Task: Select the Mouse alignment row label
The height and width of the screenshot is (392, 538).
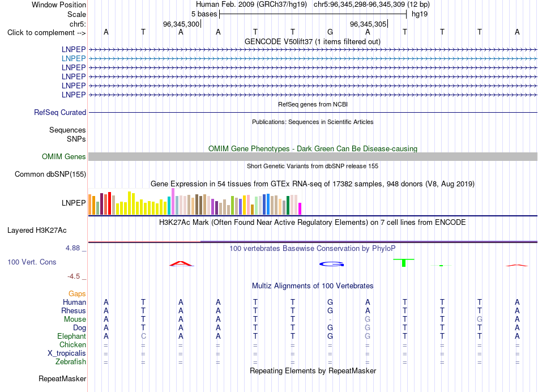Action: (75, 319)
